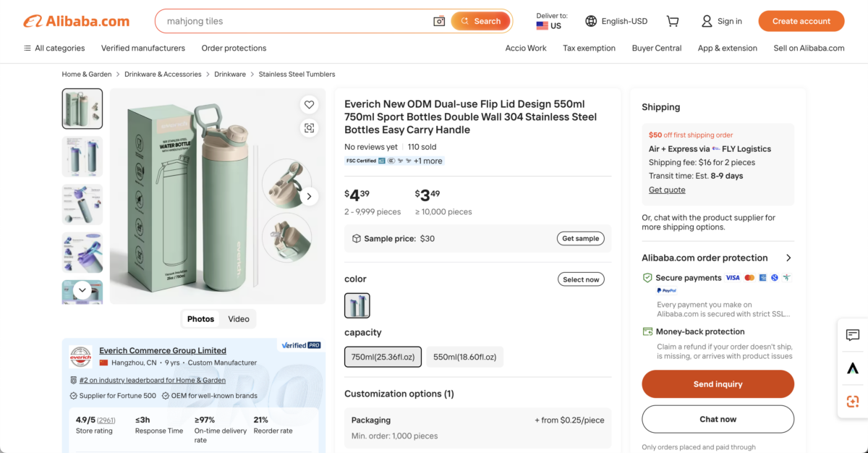Click the main product image
This screenshot has height=453, width=868.
[218, 196]
